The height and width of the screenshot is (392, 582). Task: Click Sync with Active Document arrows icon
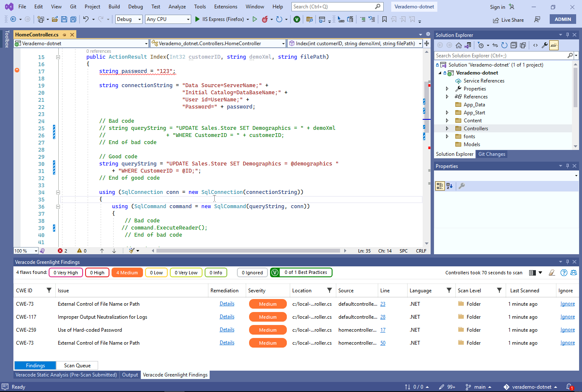pos(495,45)
